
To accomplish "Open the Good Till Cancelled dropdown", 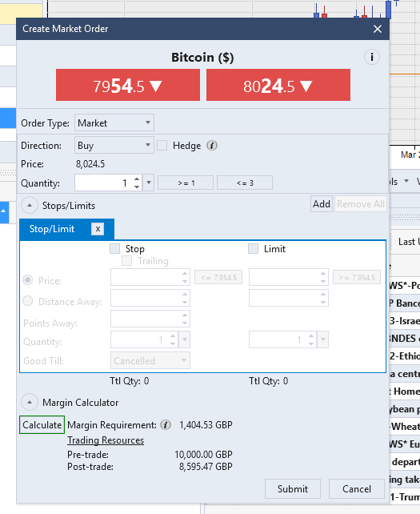I will pos(150,360).
